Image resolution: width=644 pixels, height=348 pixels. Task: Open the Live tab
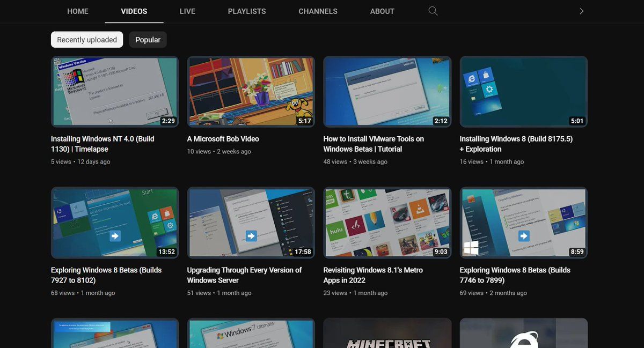click(x=187, y=11)
